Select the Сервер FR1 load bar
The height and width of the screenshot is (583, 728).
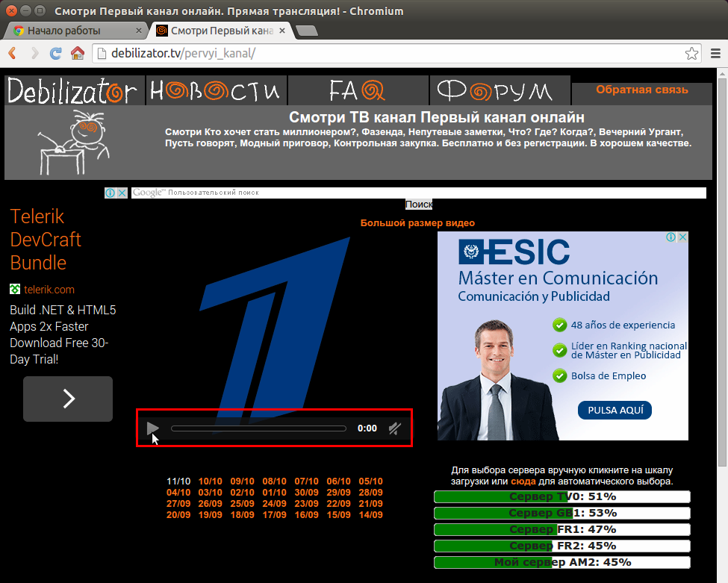(562, 529)
